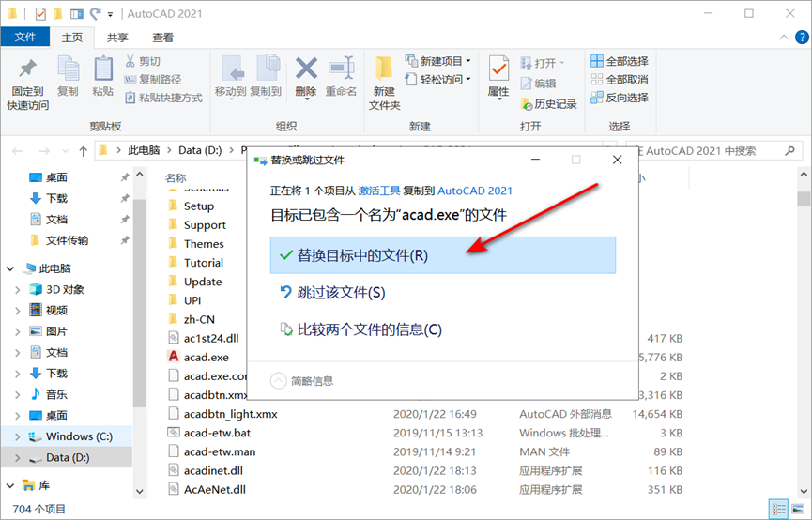This screenshot has height=520, width=812.
Task: Click the Paste (粘贴) ribbon button
Action: (103, 76)
